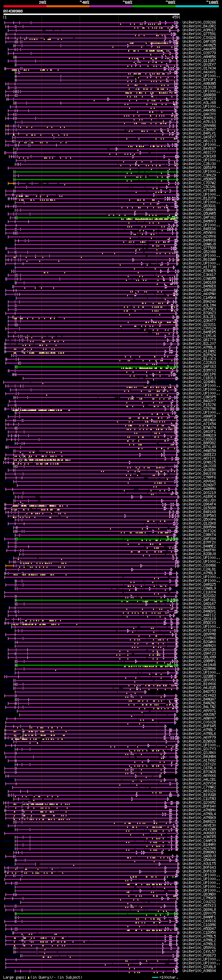Viewport: 222px width, 980px height.
Task: Select label UniRef100_C7D7W2
Action: [x=199, y=183]
